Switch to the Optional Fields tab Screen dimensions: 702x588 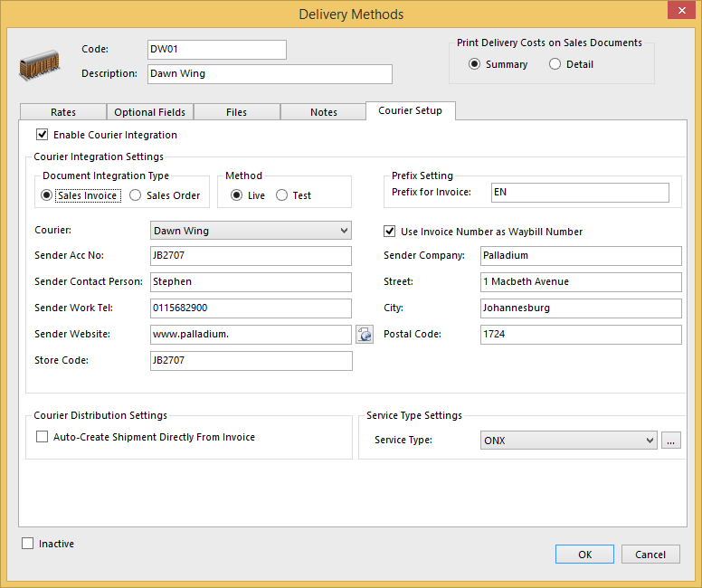[x=150, y=112]
